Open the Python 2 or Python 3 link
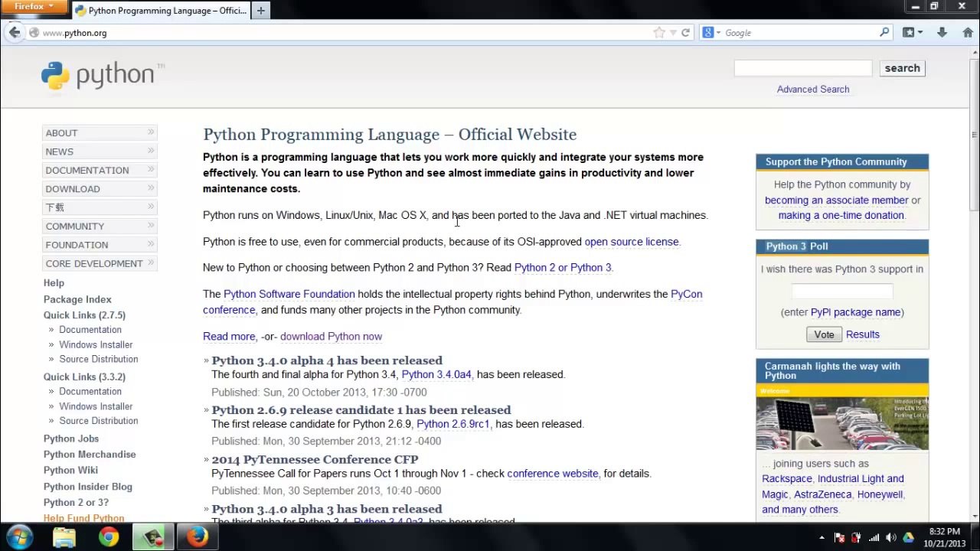 click(x=563, y=267)
